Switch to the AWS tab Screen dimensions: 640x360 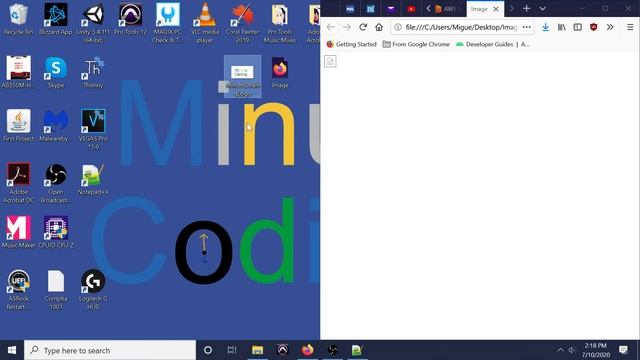pyautogui.click(x=446, y=9)
